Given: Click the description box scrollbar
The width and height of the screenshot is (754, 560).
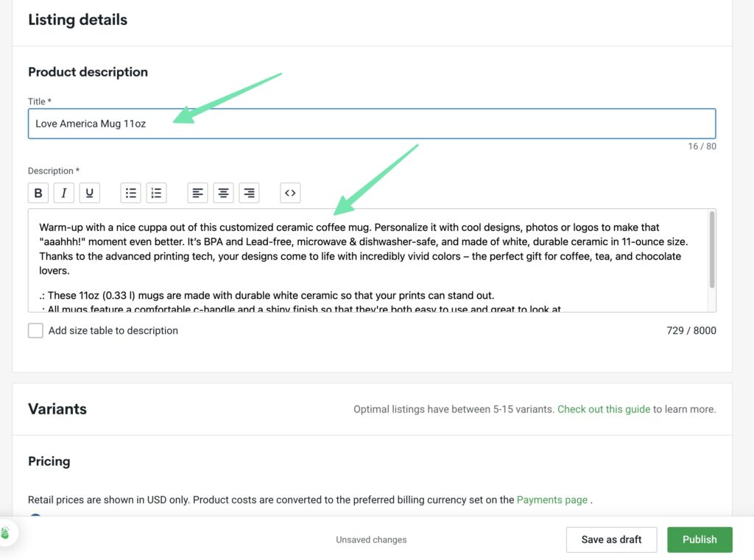Looking at the screenshot, I should tap(711, 250).
